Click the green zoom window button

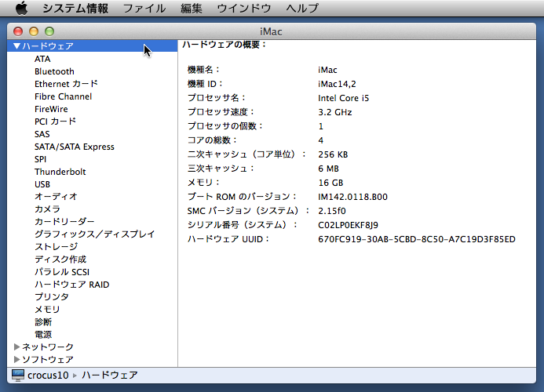(49, 31)
